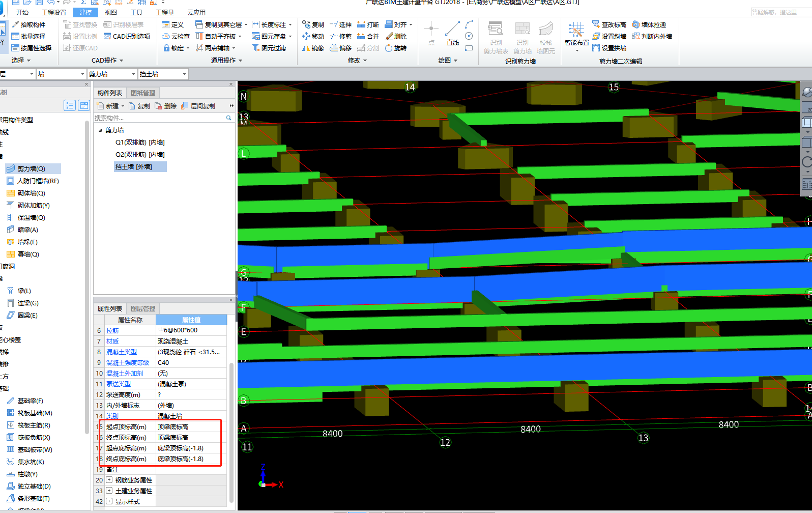Activate the 两点辅轴 auxiliary axis tool
Image resolution: width=812 pixels, height=513 pixels.
[216, 48]
